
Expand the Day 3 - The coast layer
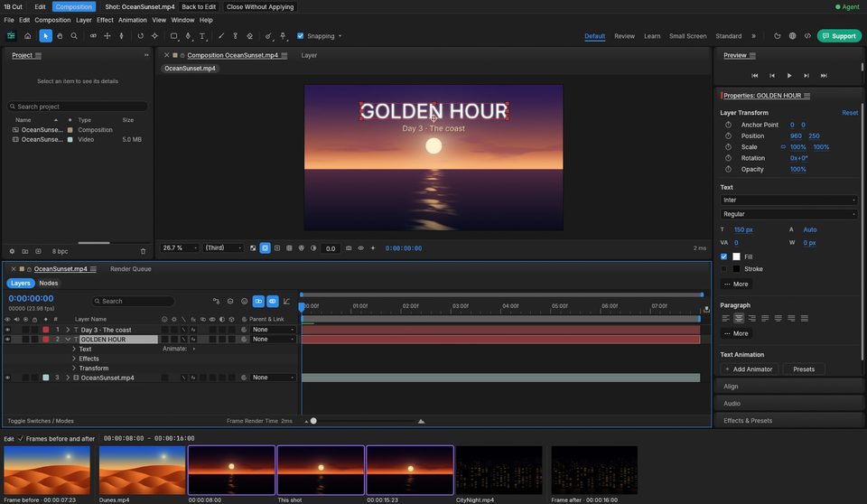(68, 330)
